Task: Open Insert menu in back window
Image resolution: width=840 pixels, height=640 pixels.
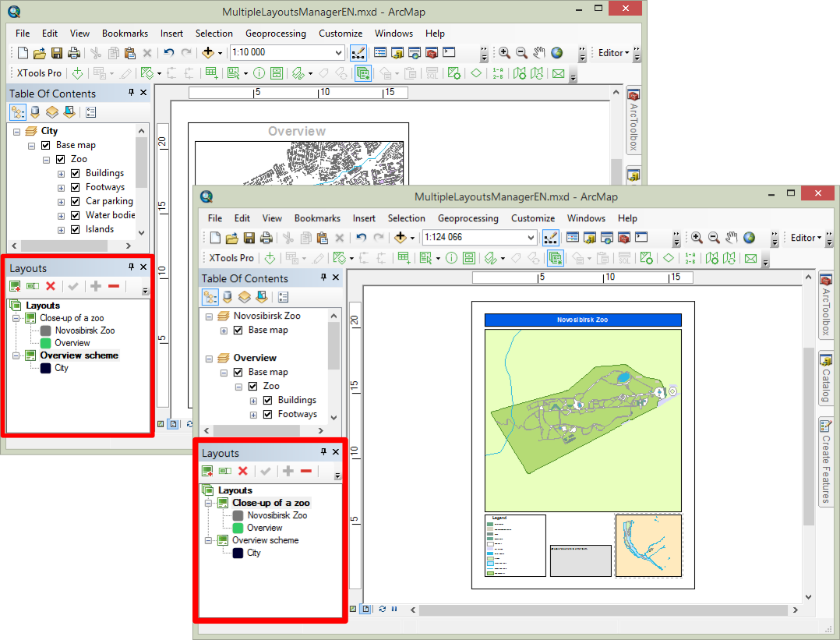Action: point(171,34)
